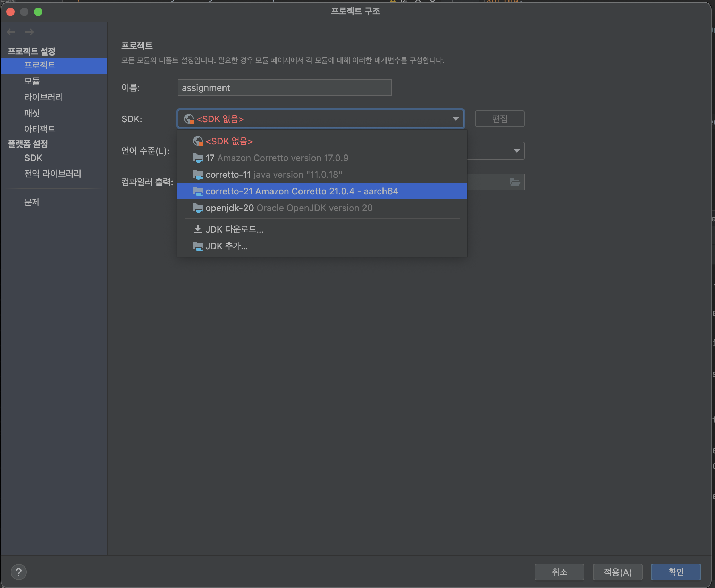Click the forward navigation arrow
Image resolution: width=715 pixels, height=588 pixels.
[x=30, y=32]
